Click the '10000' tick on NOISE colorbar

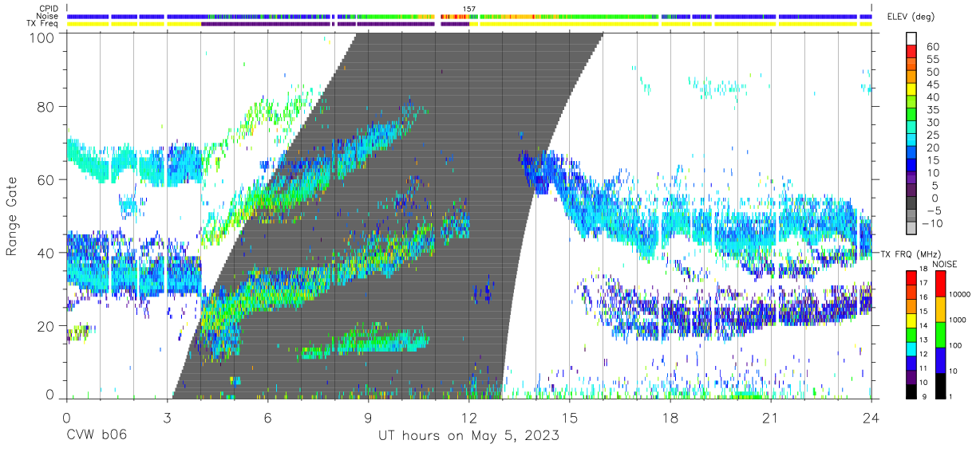pyautogui.click(x=962, y=293)
